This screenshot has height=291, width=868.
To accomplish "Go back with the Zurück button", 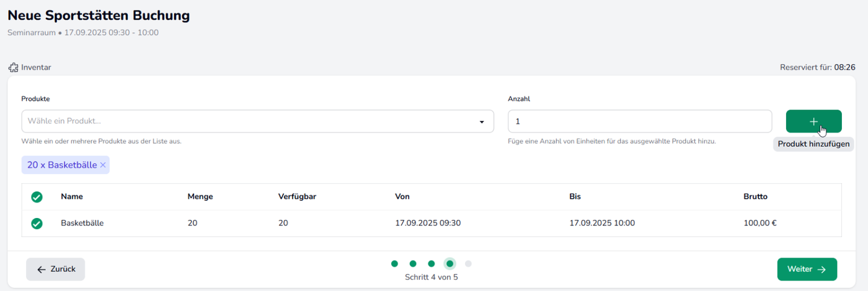I will point(55,269).
